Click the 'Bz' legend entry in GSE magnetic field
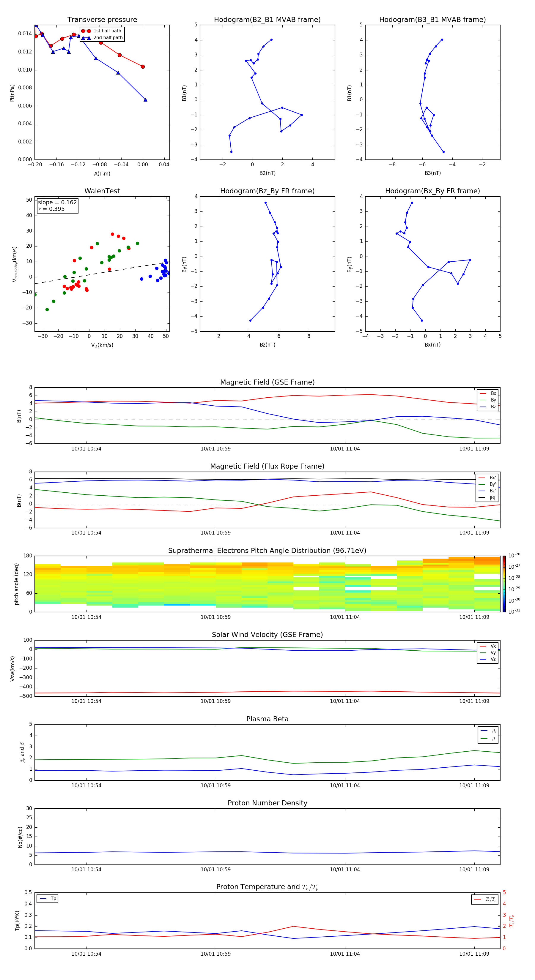Viewport: 535px width, 980px height. (488, 407)
